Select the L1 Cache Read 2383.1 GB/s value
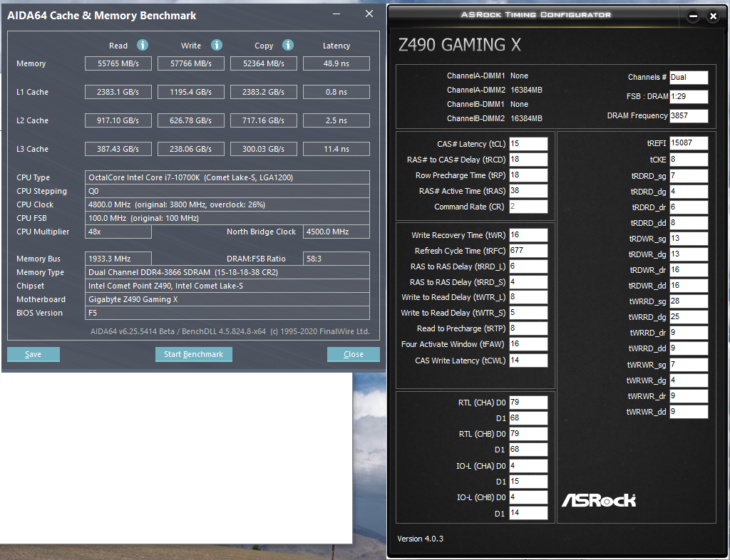The height and width of the screenshot is (560, 730). click(x=118, y=92)
